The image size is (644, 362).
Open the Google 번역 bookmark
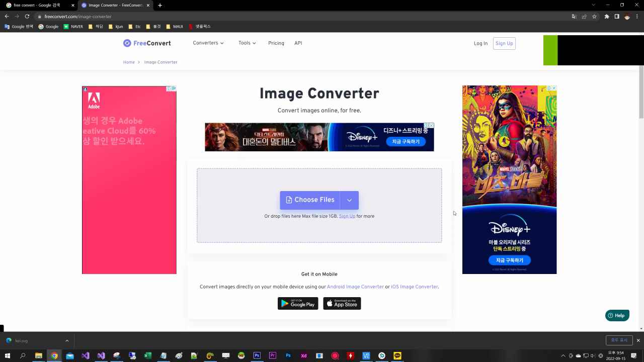(x=19, y=27)
